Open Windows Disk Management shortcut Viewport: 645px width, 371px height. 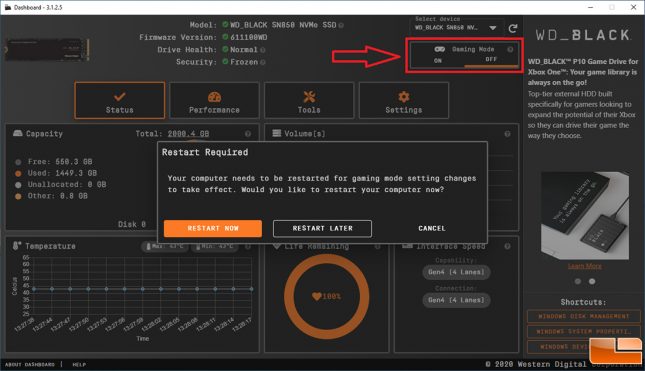[584, 316]
